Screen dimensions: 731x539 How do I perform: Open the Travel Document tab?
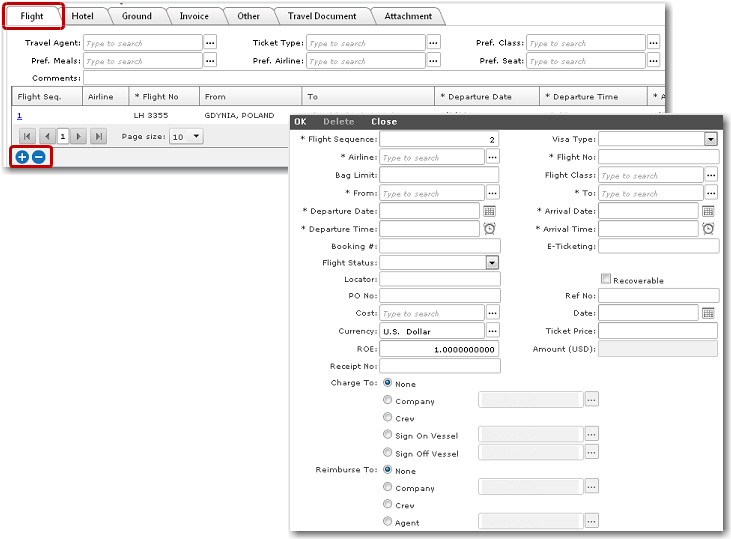coord(322,16)
